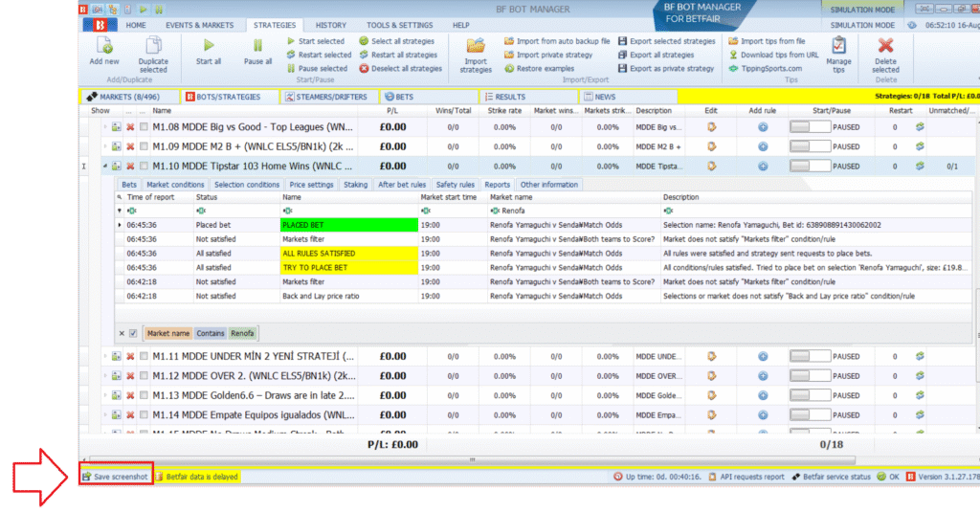
Task: Open the HISTORY ribbon tab
Action: pos(330,26)
